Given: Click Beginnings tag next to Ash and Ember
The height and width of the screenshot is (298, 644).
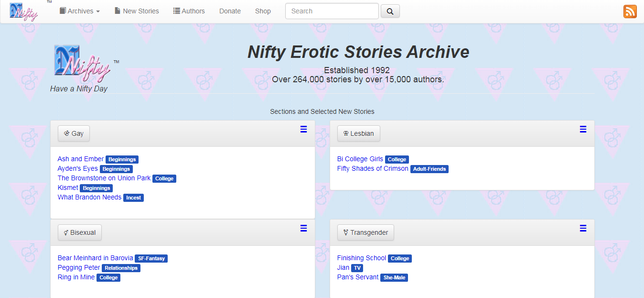Looking at the screenshot, I should [x=122, y=159].
